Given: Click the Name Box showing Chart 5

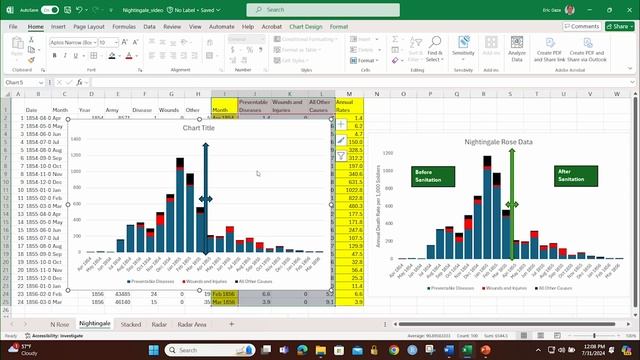Looking at the screenshot, I should coord(24,82).
